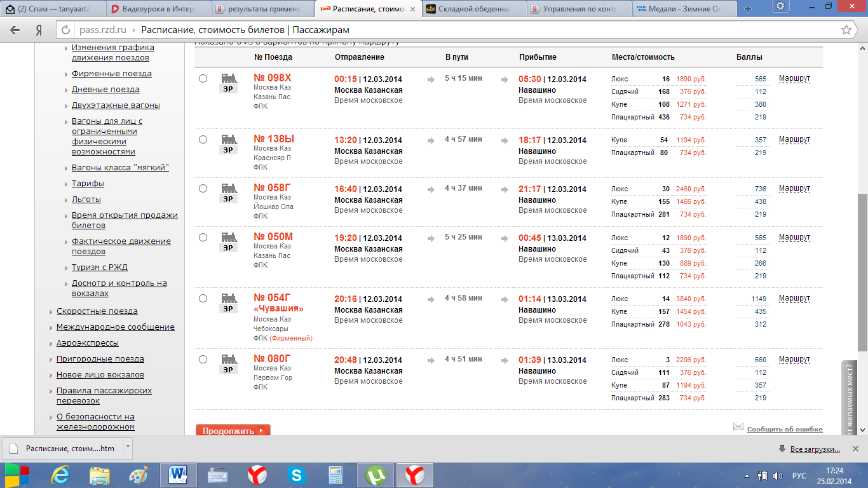Image resolution: width=868 pixels, height=488 pixels.
Task: Click Сообщить об ошибке link
Action: 785,430
